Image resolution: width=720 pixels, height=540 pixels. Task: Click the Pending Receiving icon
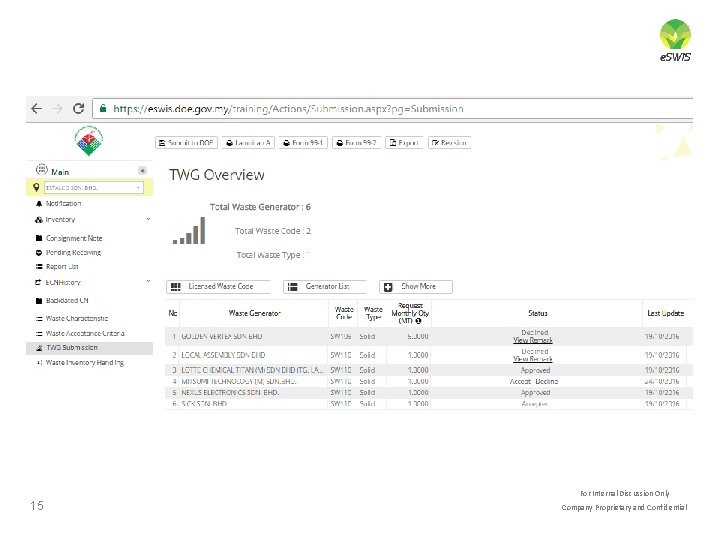tap(39, 253)
